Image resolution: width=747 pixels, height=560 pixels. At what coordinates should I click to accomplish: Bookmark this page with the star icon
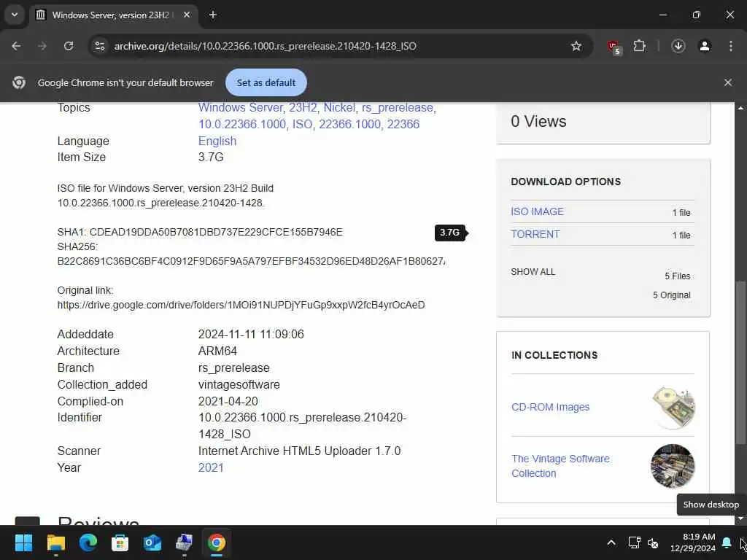[x=576, y=46]
